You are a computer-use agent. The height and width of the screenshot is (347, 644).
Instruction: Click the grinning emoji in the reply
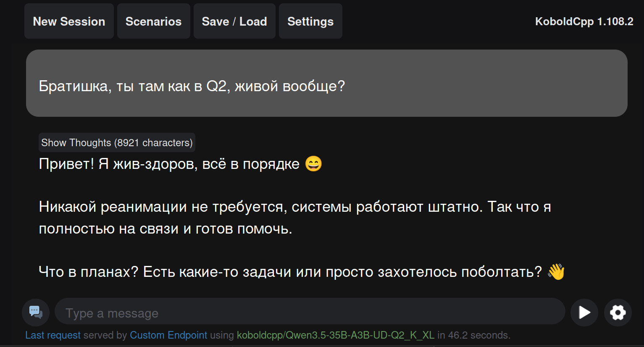click(313, 164)
